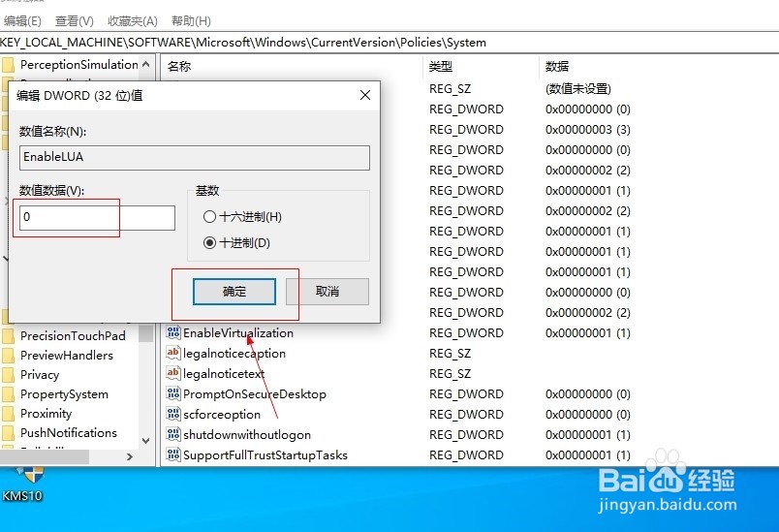
Task: Click the shutdownwithoutlogon DWORD icon
Action: point(172,434)
